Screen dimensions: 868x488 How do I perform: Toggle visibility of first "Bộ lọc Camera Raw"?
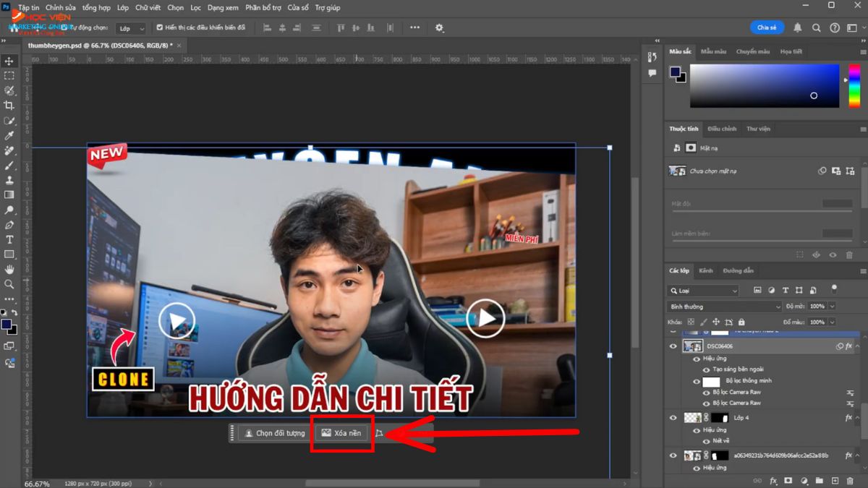[x=707, y=392]
